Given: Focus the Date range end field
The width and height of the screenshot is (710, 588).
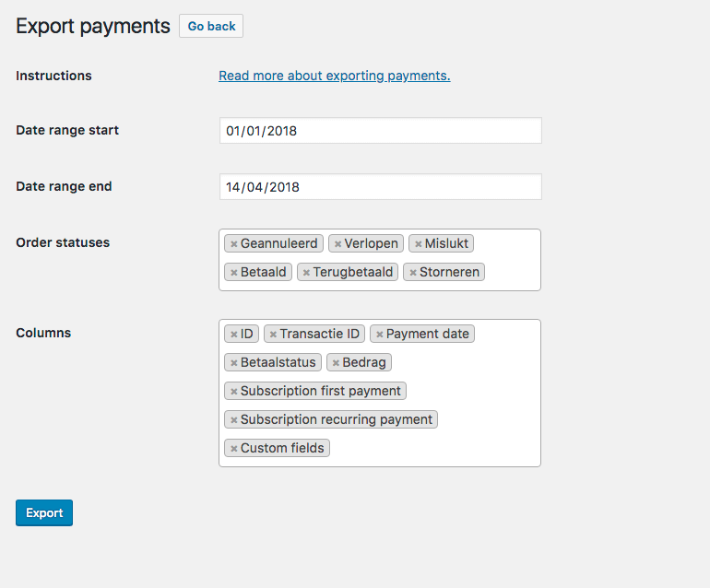Looking at the screenshot, I should point(380,187).
